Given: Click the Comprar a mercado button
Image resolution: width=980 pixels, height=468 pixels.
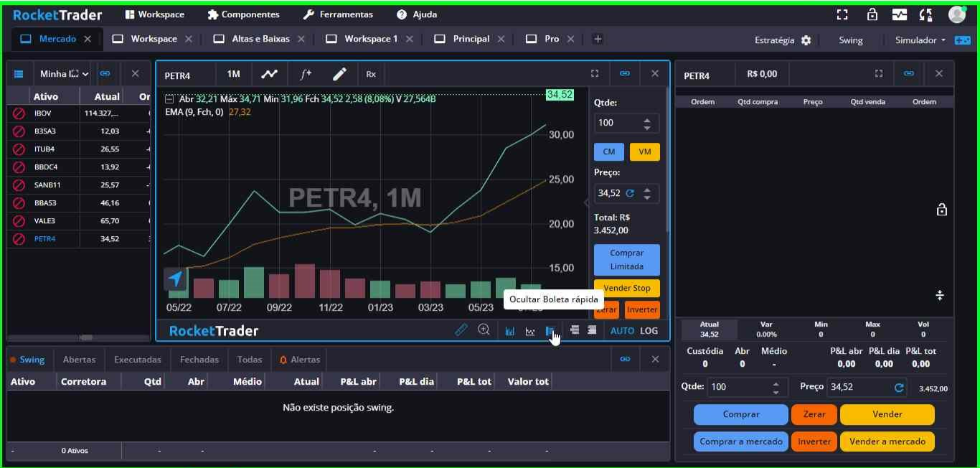Looking at the screenshot, I should coord(741,441).
